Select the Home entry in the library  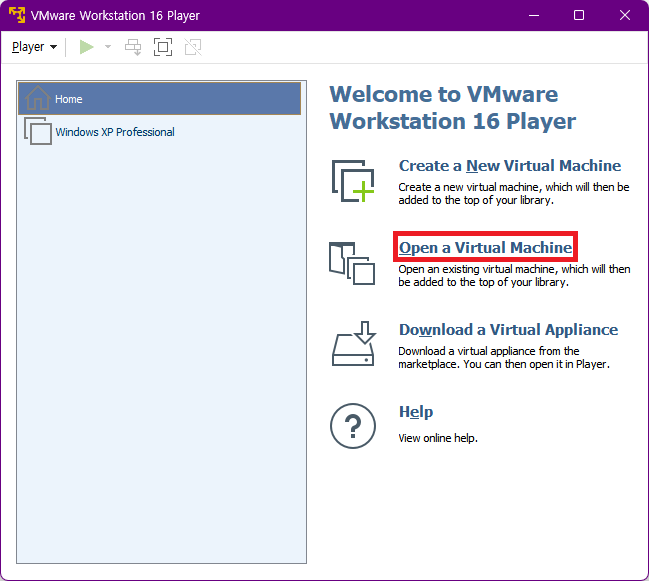pyautogui.click(x=159, y=99)
